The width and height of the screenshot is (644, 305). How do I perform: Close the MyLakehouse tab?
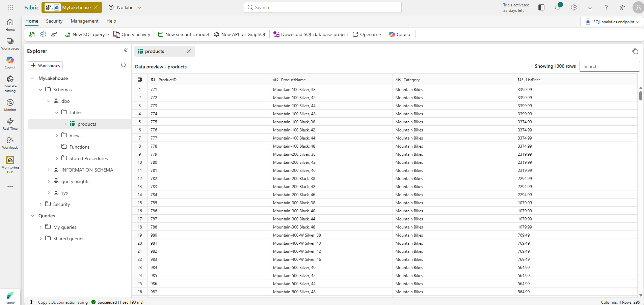click(x=96, y=7)
